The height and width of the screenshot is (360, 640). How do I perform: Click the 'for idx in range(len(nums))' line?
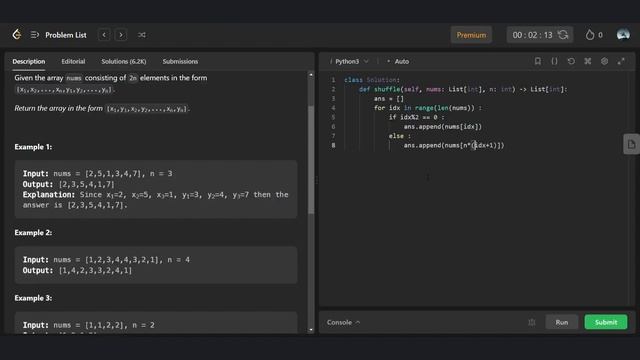click(428, 108)
